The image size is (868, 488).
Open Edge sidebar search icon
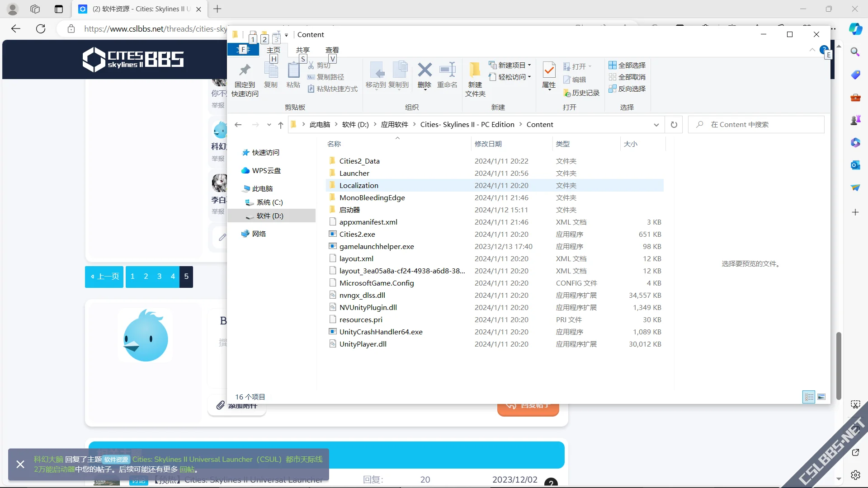pyautogui.click(x=855, y=52)
